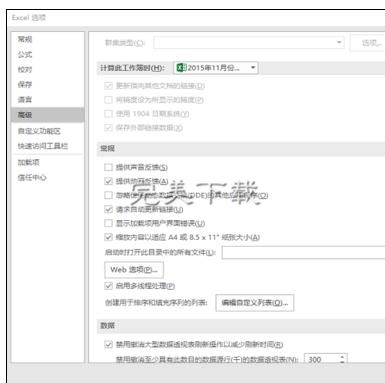385x383 pixels.
Task: Enable 将精度设为所显示的精度 checkbox
Action: (108, 100)
